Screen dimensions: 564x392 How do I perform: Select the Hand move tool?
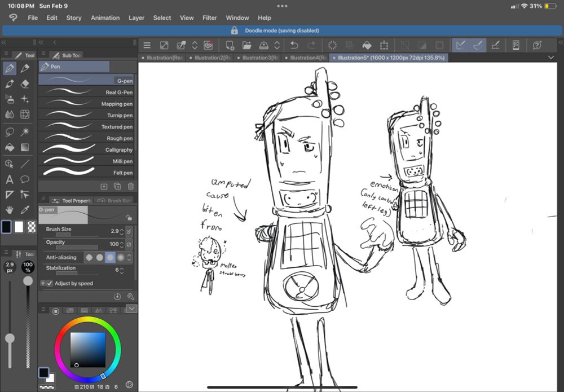pos(10,210)
